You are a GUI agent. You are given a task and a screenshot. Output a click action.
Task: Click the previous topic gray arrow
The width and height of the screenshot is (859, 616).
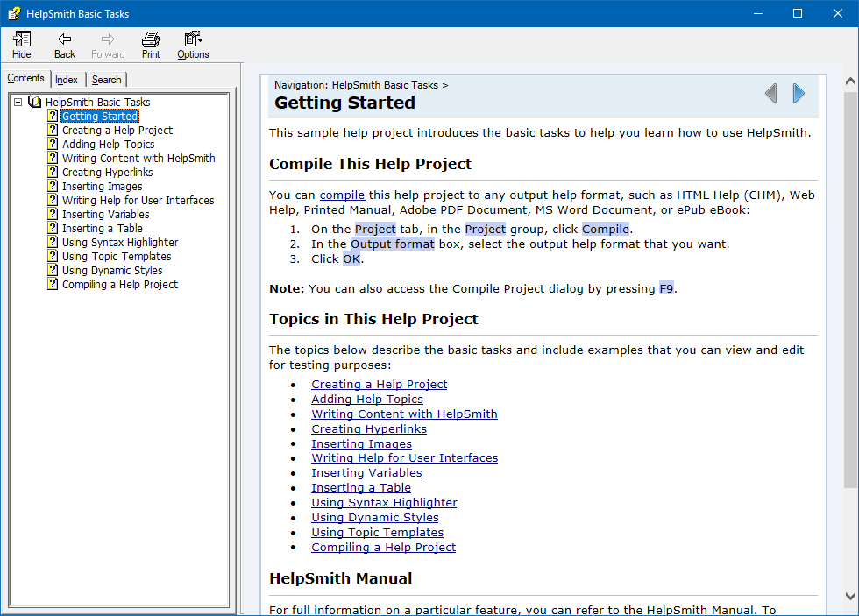pyautogui.click(x=770, y=93)
